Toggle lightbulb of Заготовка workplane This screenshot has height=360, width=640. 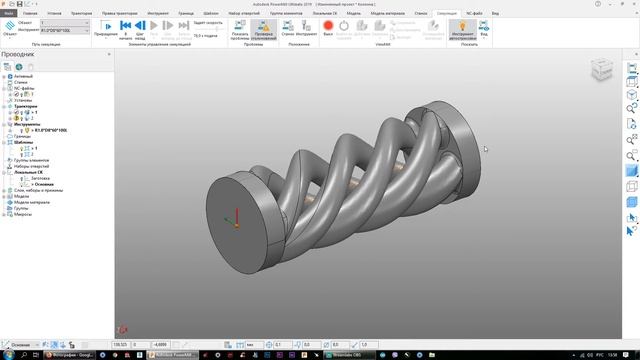click(22, 178)
